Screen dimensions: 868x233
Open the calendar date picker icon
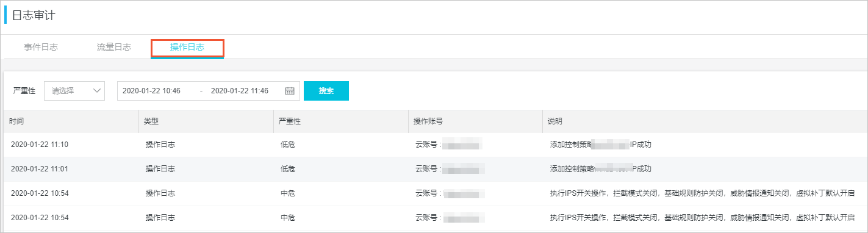tap(290, 91)
